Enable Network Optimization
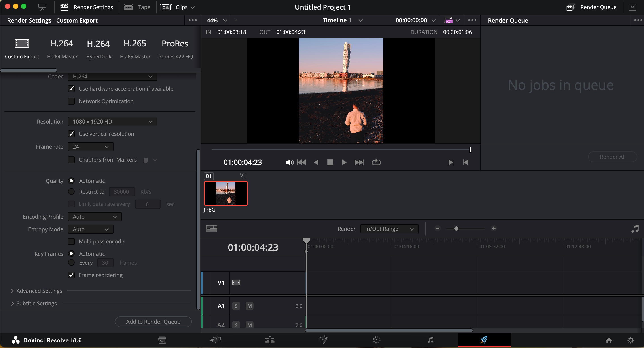The height and width of the screenshot is (348, 644). [x=71, y=101]
